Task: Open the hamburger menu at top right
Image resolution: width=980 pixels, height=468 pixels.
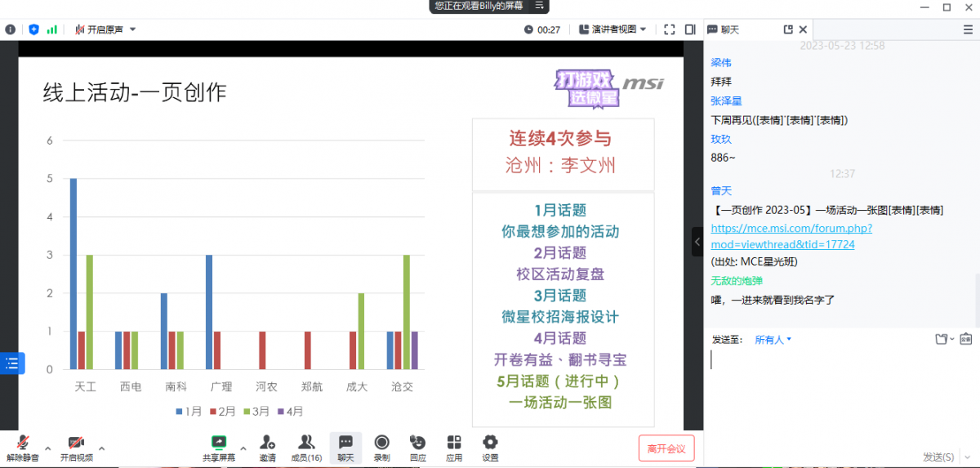Action: (968, 29)
